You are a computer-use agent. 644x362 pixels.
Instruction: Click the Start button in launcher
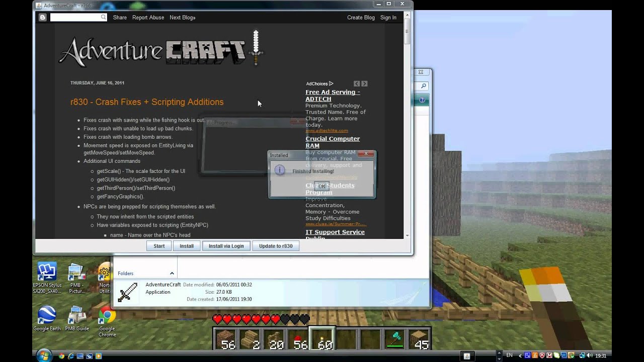coord(159,246)
